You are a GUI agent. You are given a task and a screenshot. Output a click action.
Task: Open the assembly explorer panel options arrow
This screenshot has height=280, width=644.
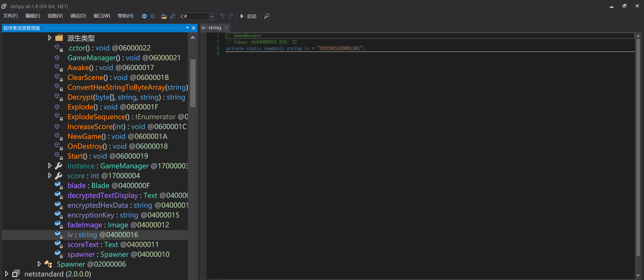pos(187,28)
